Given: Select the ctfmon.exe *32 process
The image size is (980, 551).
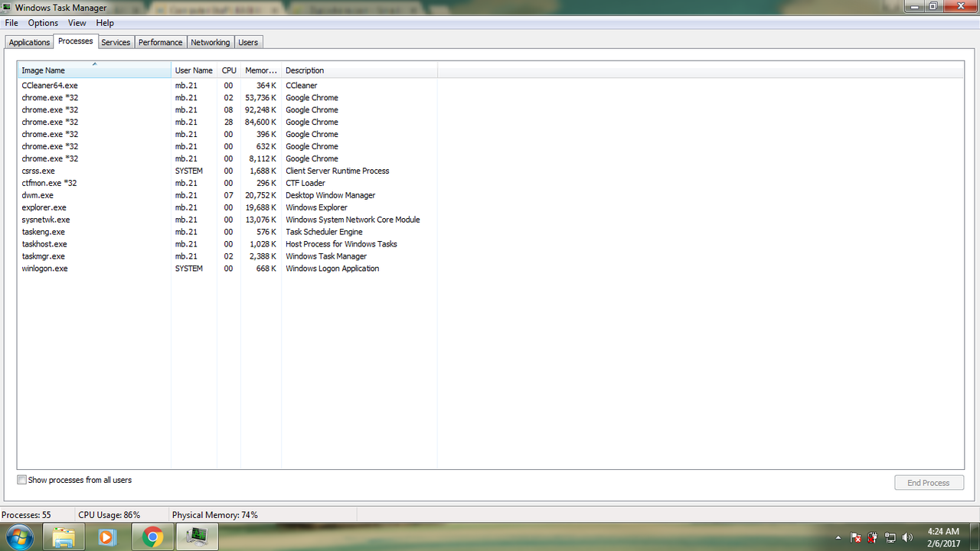Looking at the screenshot, I should 227,184.
